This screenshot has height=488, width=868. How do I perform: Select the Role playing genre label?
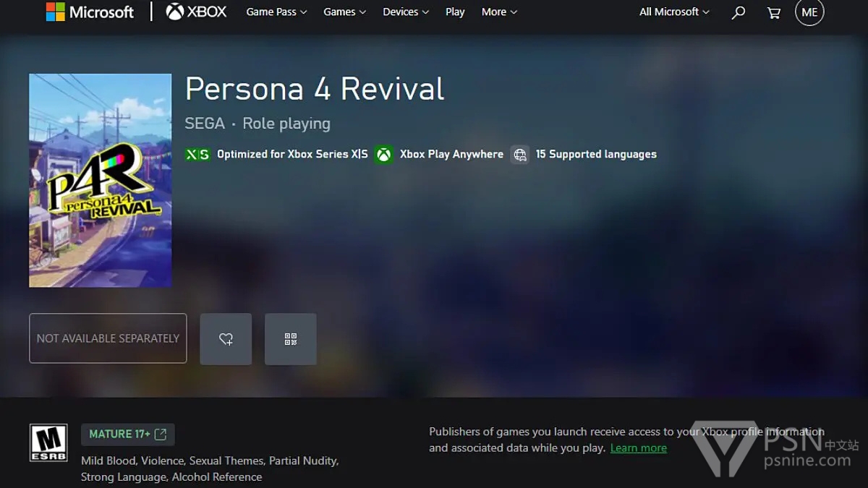(286, 124)
